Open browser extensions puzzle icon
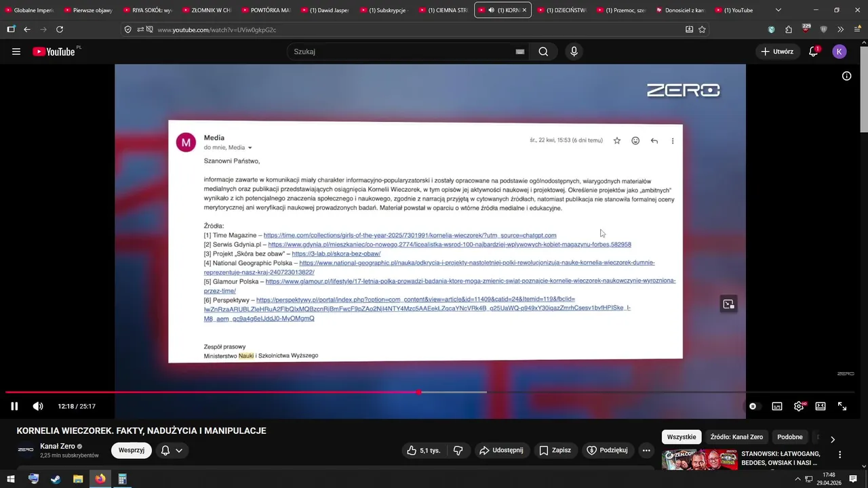This screenshot has width=868, height=488. pos(789,29)
